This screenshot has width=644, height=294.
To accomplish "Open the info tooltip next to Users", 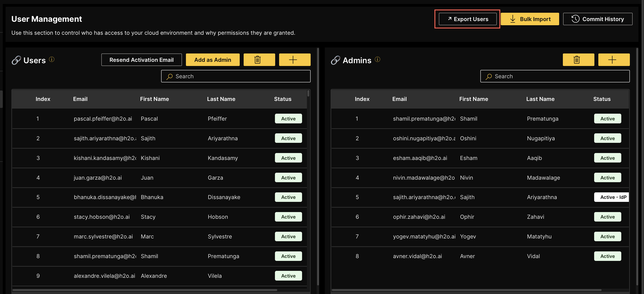I will coord(51,59).
